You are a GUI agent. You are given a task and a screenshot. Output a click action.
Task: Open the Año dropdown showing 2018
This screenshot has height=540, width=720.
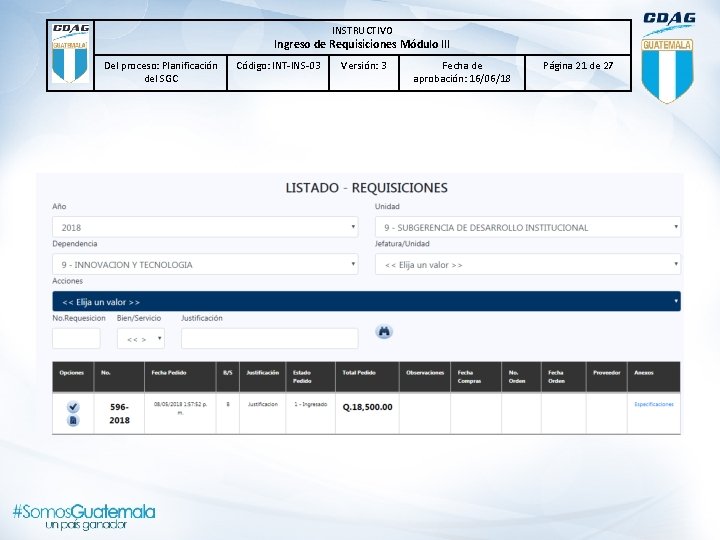pos(205,227)
